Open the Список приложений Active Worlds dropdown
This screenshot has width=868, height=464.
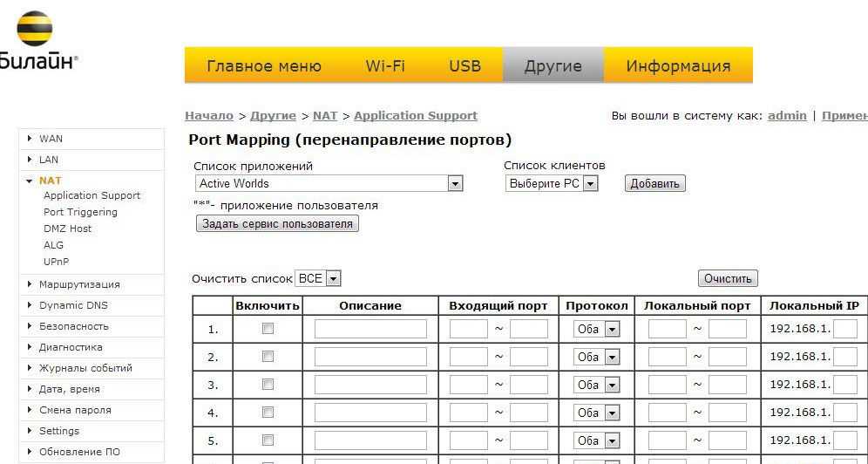(x=329, y=184)
